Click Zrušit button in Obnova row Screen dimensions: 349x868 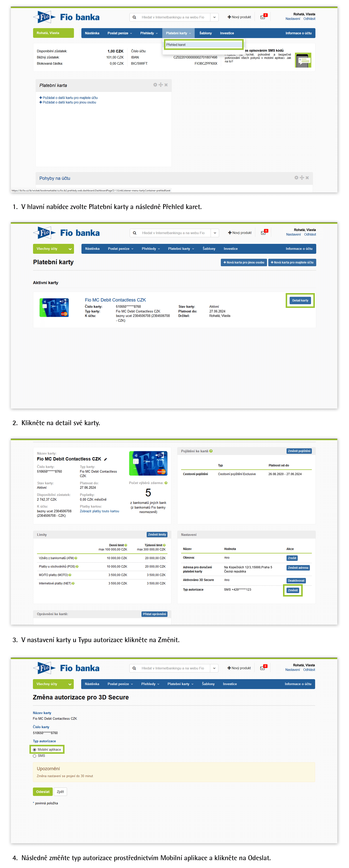(292, 558)
